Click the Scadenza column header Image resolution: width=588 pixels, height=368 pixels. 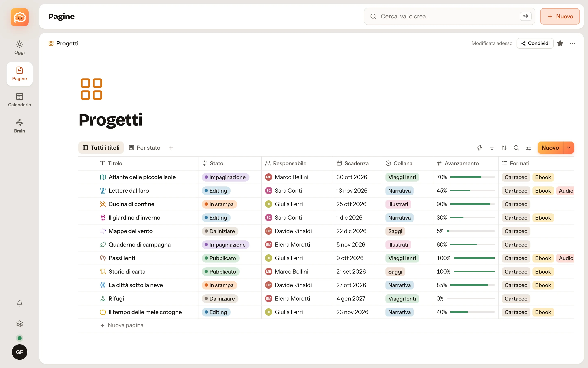point(357,163)
